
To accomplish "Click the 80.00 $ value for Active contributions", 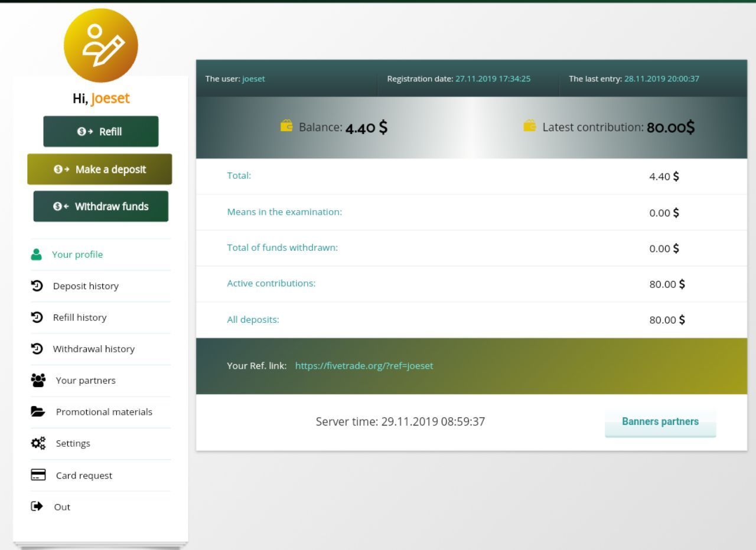I will tap(667, 284).
